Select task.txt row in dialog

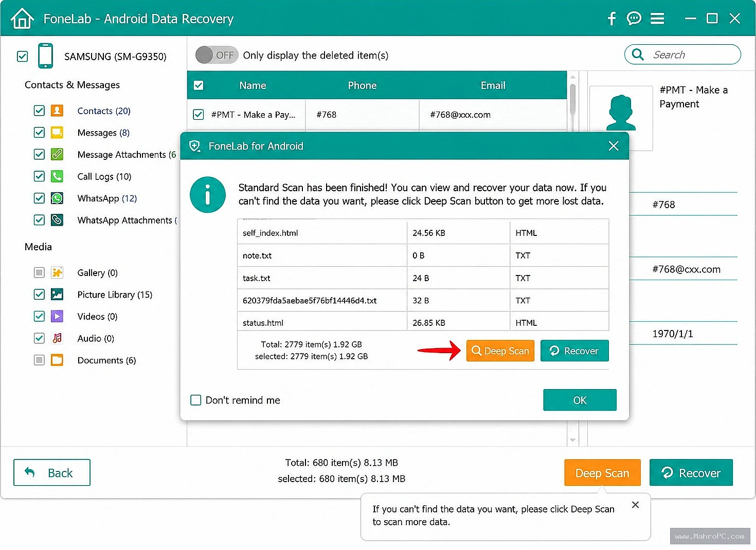(423, 278)
